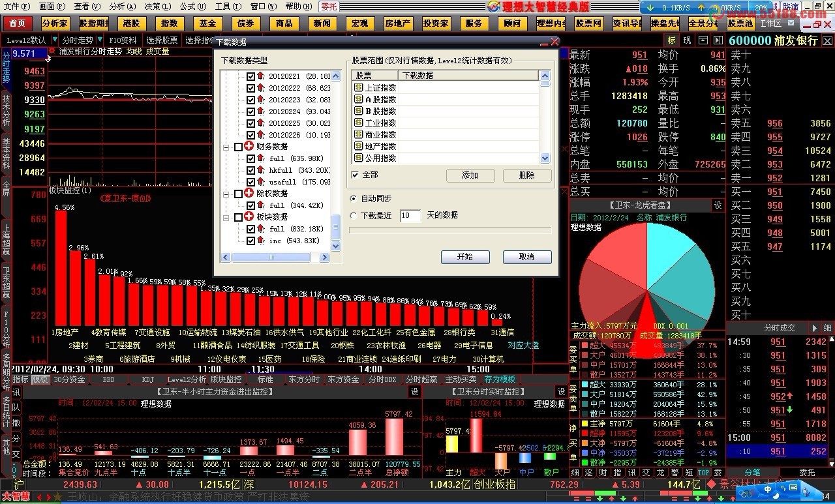Image resolution: width=835 pixels, height=504 pixels.
Task: Open the 新闻 toolbar button
Action: click(322, 23)
